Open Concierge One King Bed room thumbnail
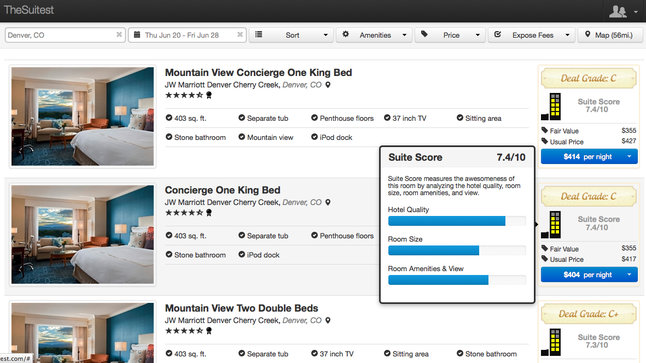This screenshot has height=363, width=646. point(82,234)
